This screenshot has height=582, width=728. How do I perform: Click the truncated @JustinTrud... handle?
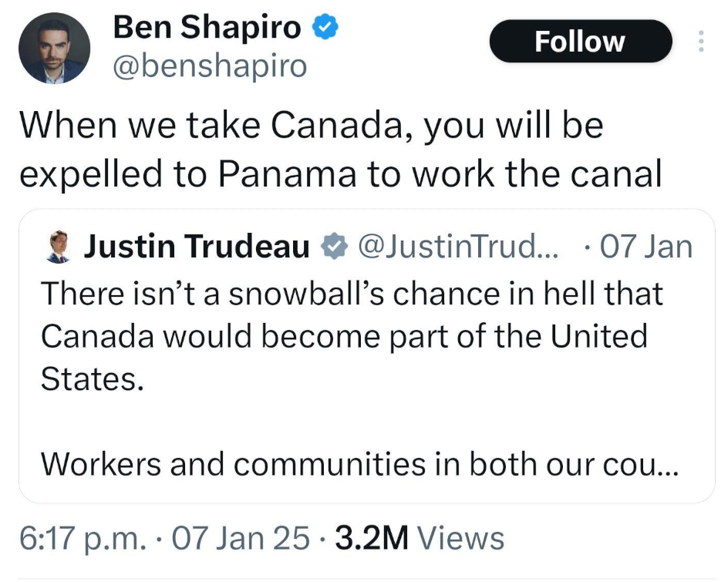pyautogui.click(x=459, y=247)
